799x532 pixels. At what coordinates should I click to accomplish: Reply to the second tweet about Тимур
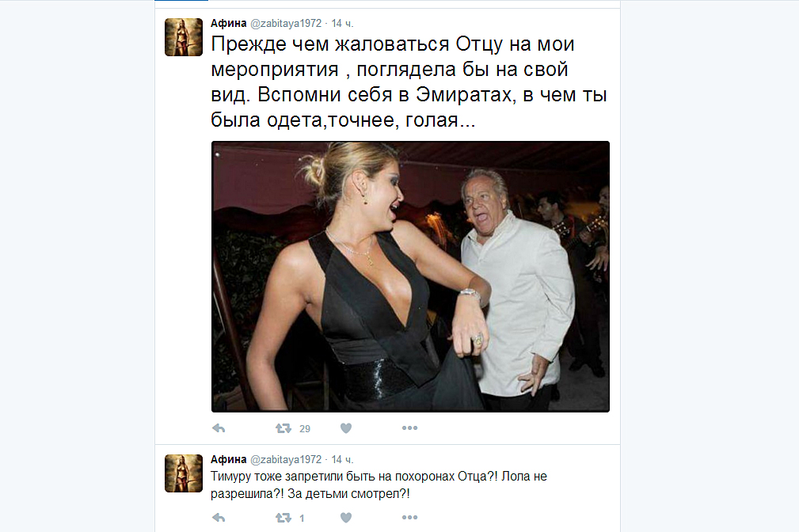(x=219, y=518)
